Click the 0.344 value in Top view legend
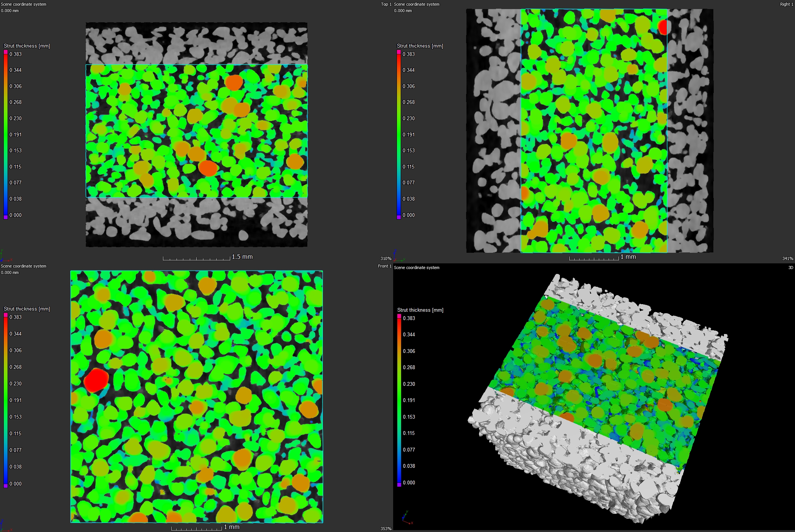795x532 pixels. (x=15, y=70)
